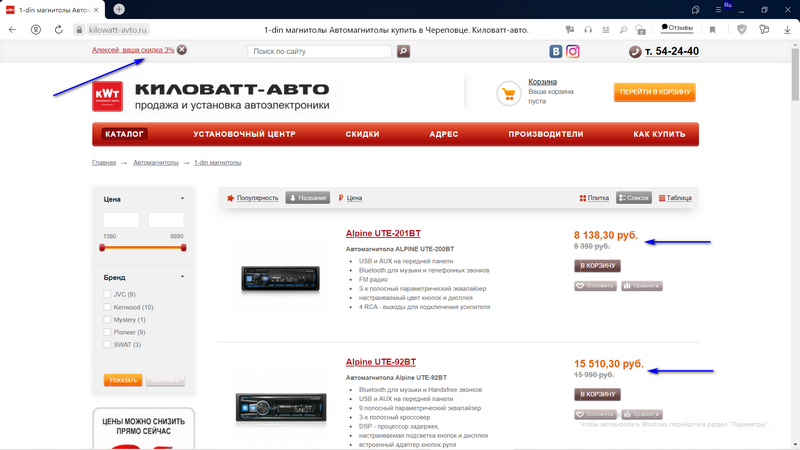Collapse the Бренд filter section arrow
This screenshot has width=800, height=450.
[182, 277]
